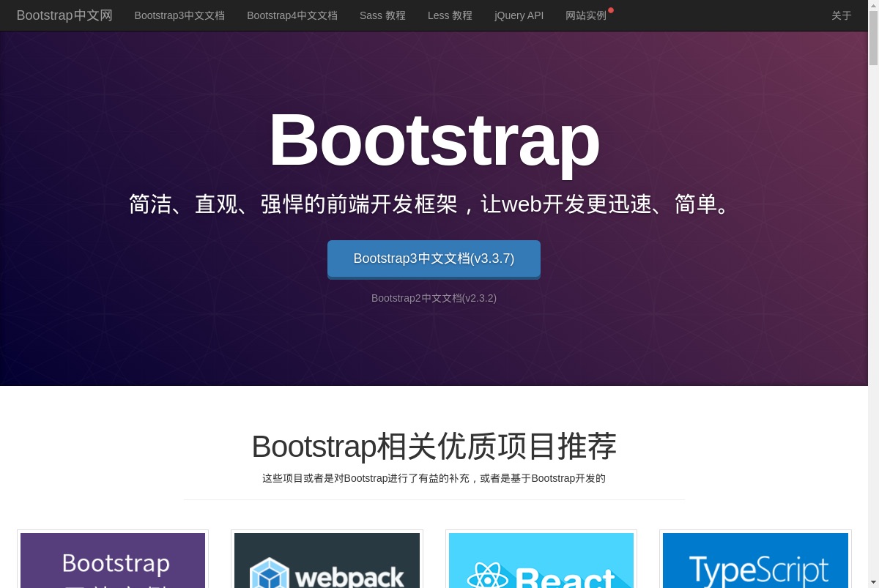Viewport: 879px width, 588px height.
Task: Open Bootstrap3中文文档 in navbar
Action: (179, 15)
